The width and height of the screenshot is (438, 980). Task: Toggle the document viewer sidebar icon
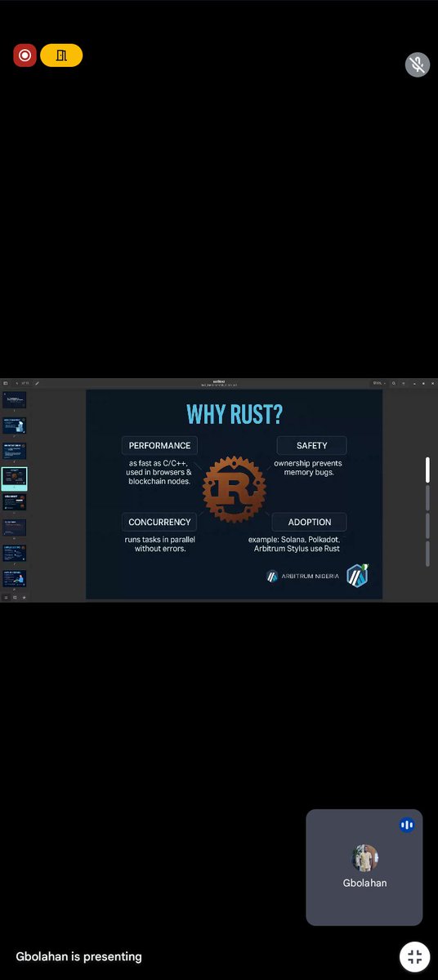(x=6, y=383)
